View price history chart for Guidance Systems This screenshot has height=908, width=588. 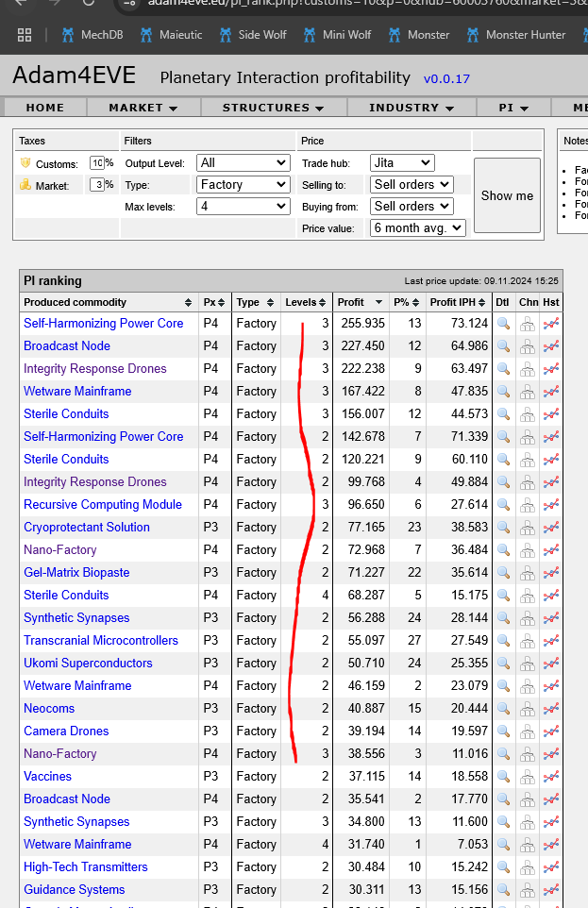pyautogui.click(x=551, y=890)
